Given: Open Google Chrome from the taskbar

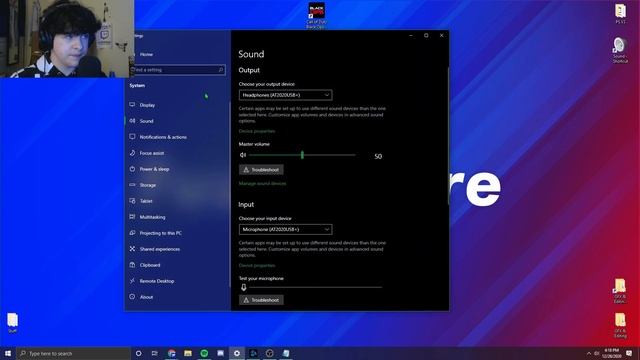Looking at the screenshot, I should point(171,353).
